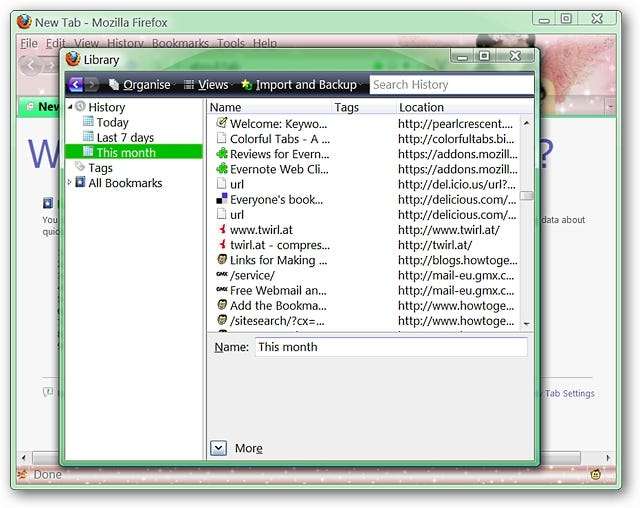Click the All Bookmarks star icon
The image size is (640, 508).
click(80, 182)
